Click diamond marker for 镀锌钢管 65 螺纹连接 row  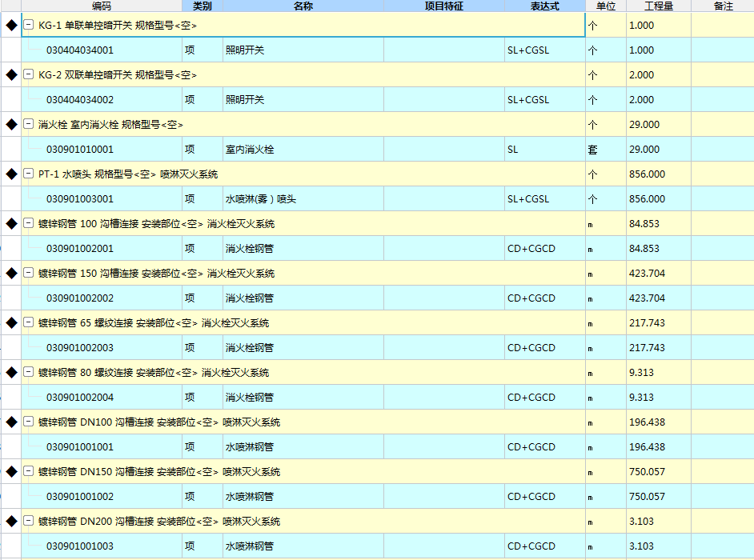tap(11, 323)
